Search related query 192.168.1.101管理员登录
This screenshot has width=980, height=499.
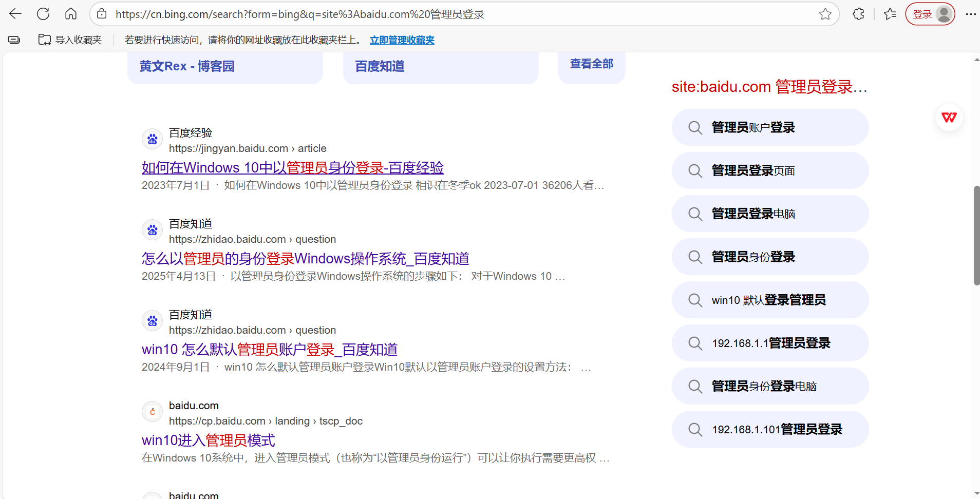(770, 429)
